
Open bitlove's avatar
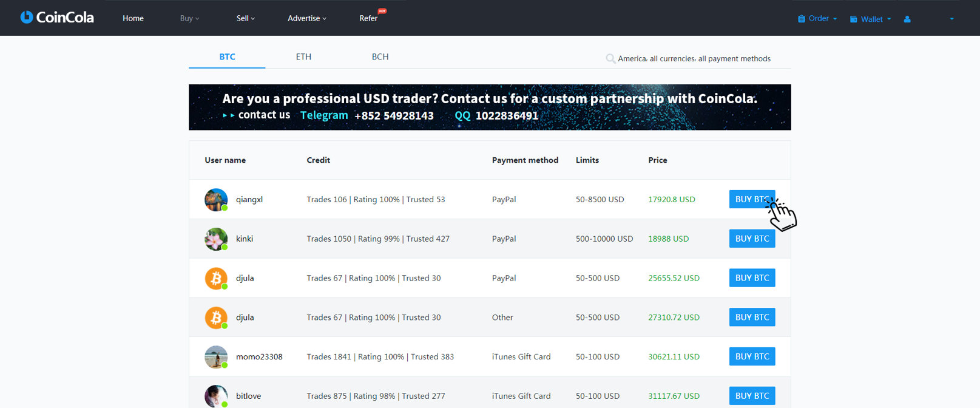coord(216,396)
